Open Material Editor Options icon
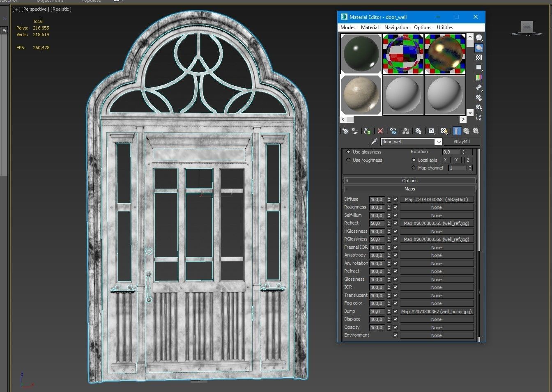This screenshot has height=392, width=552. pos(479,98)
